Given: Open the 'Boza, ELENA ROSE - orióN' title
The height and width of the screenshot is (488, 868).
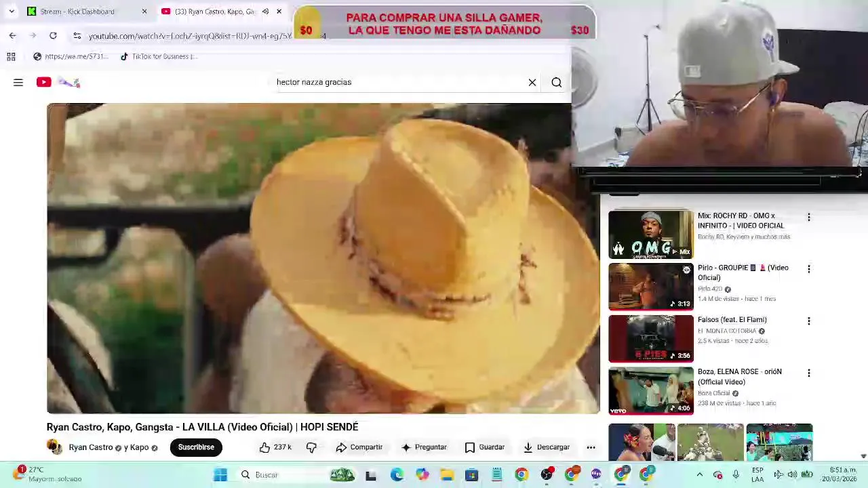Looking at the screenshot, I should click(x=740, y=377).
